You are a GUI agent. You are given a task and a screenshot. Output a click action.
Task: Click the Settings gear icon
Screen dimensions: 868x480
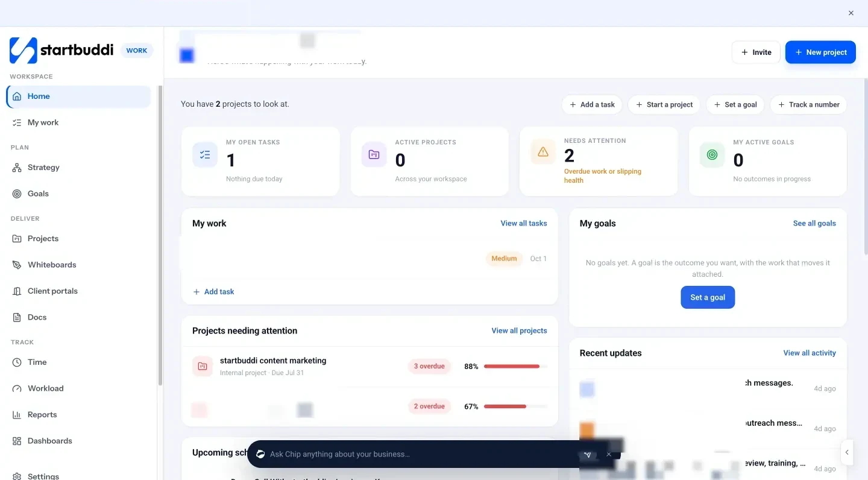(x=17, y=476)
